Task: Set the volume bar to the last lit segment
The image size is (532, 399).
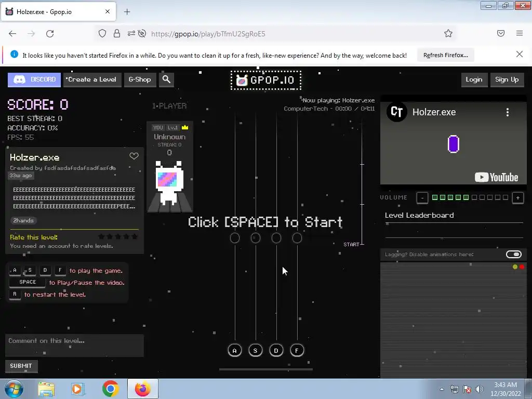Action: [x=466, y=197]
